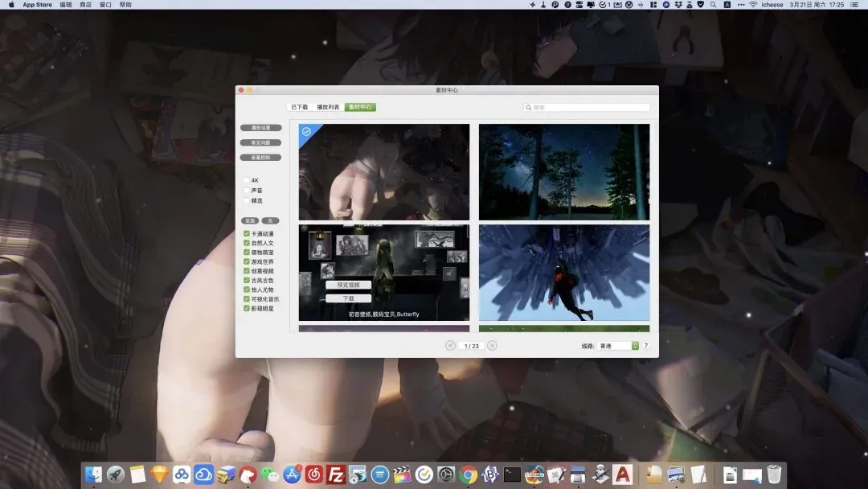Click the question mark help button
This screenshot has height=489, width=868.
(646, 346)
